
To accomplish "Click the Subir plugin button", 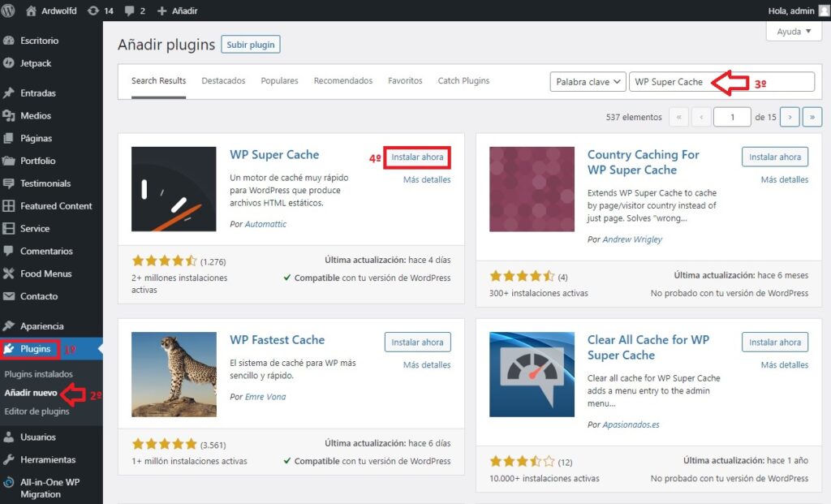I will (x=250, y=45).
